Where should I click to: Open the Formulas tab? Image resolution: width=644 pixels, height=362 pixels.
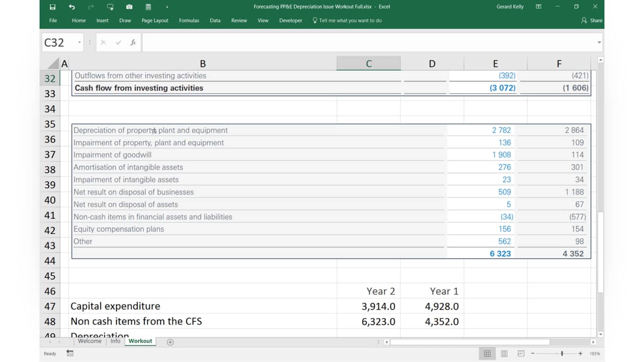coord(189,20)
